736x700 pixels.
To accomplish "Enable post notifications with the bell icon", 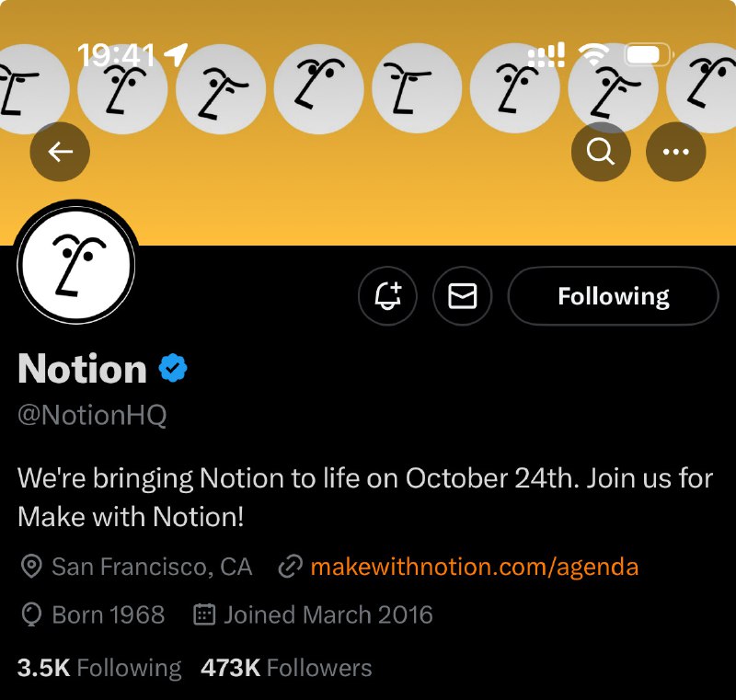I will [x=387, y=296].
